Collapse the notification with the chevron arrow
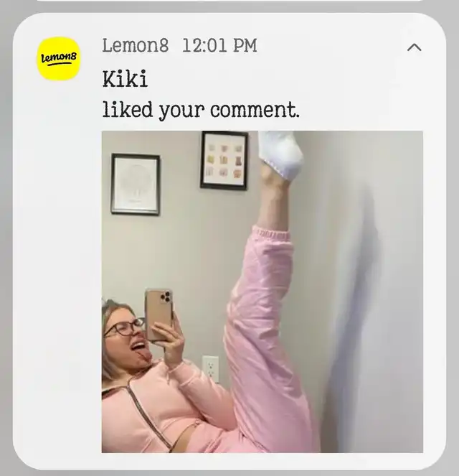This screenshot has width=459, height=476. (x=414, y=47)
